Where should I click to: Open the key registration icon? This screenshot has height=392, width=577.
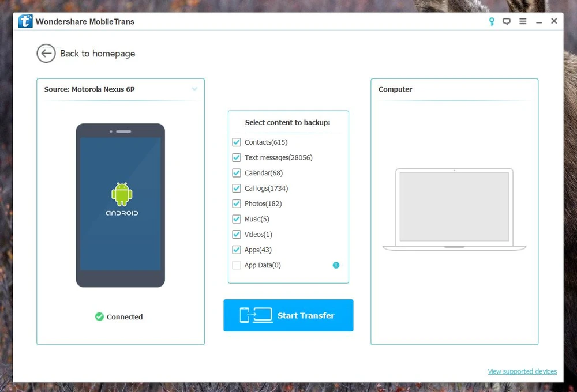point(492,22)
